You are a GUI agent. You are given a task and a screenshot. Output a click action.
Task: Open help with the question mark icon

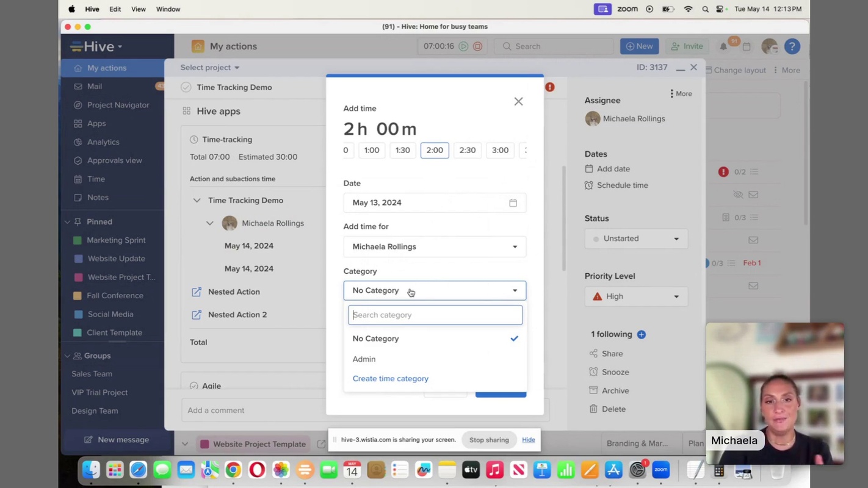[792, 46]
